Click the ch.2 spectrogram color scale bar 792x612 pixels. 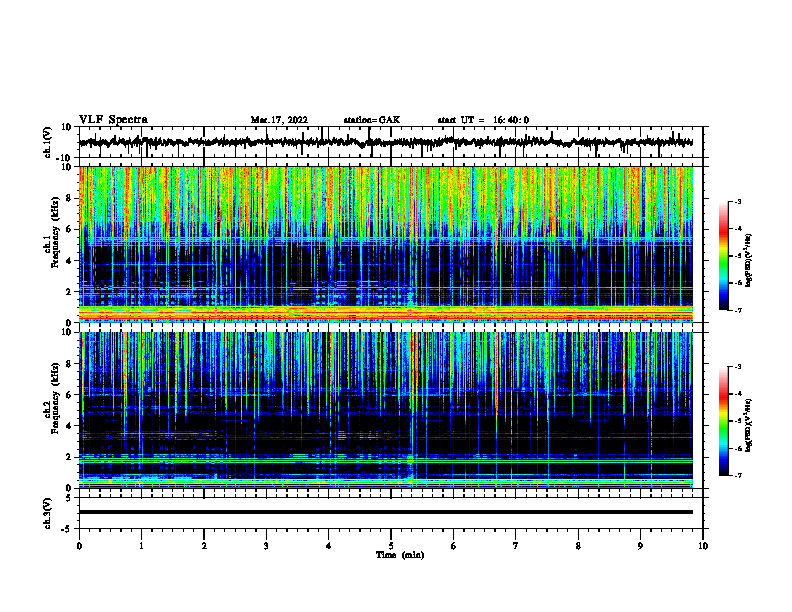point(724,421)
